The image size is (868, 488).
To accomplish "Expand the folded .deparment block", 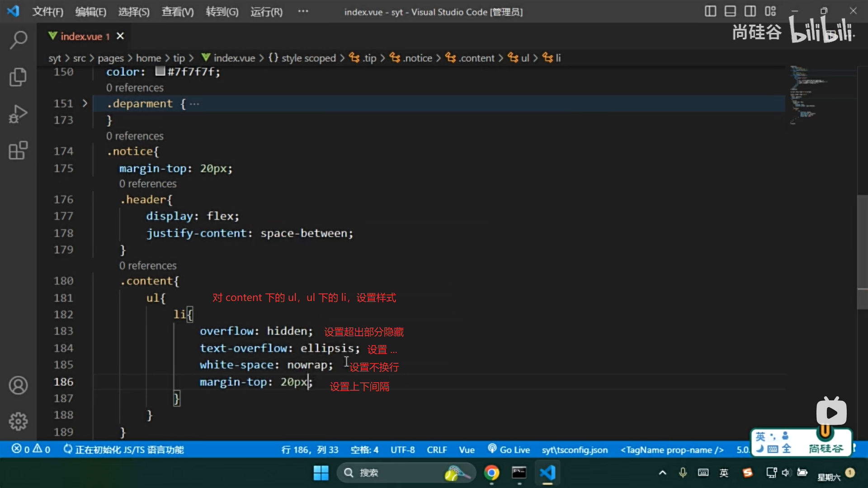I will point(85,103).
